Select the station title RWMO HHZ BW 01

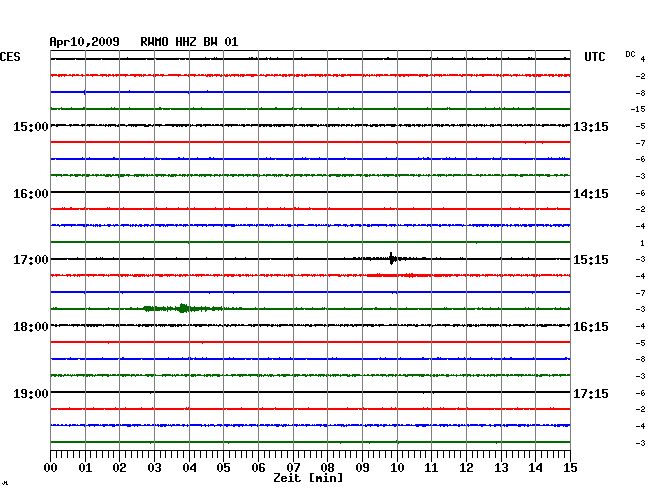189,42
